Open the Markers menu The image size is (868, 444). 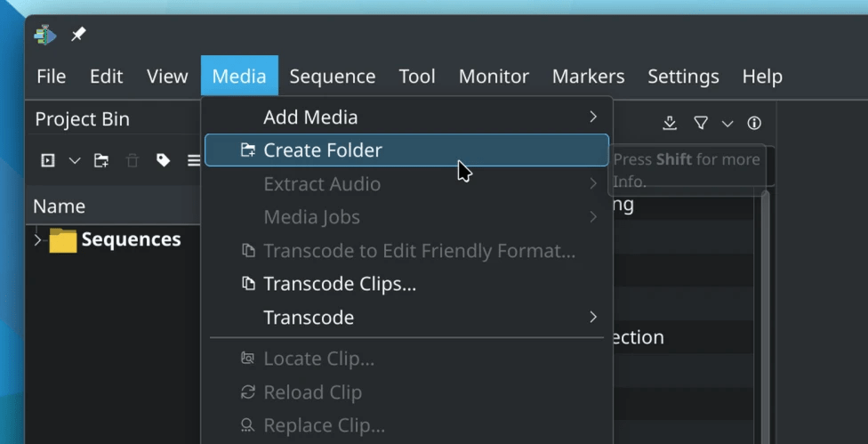(588, 77)
